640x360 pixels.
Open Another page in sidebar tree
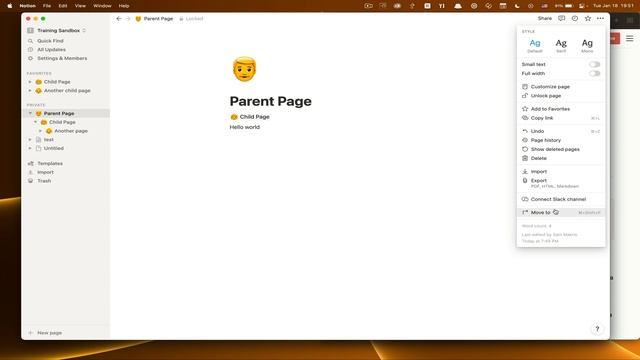71,131
